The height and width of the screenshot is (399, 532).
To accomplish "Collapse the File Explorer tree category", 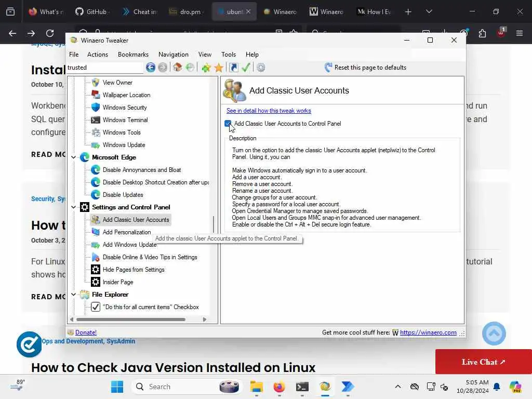I will click(x=74, y=295).
